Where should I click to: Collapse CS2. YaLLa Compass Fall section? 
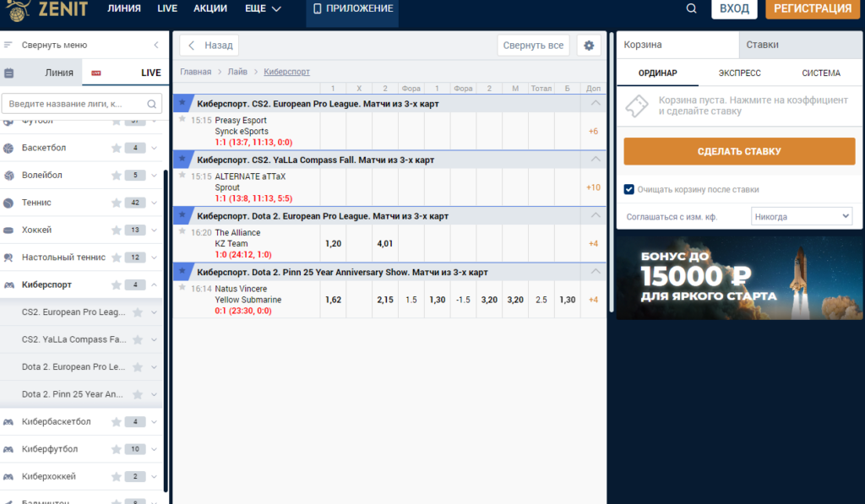point(596,160)
